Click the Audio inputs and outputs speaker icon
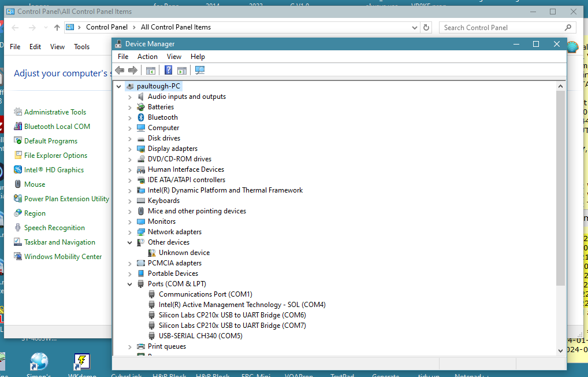Screen dimensions: 588x377 click(x=141, y=97)
